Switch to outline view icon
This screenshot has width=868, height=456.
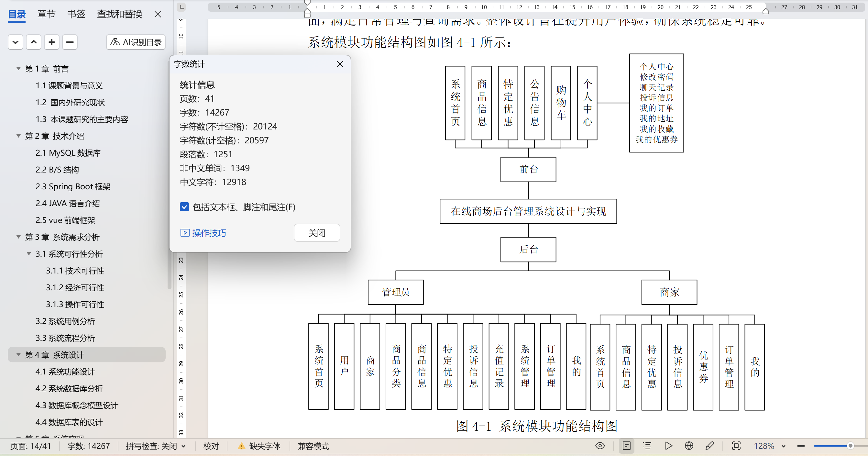(647, 446)
